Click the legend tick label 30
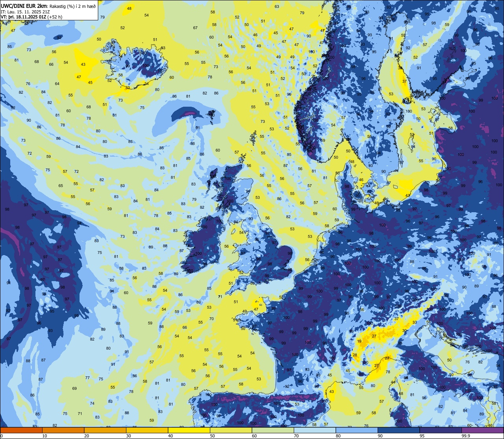The height and width of the screenshot is (439, 504). 128,436
